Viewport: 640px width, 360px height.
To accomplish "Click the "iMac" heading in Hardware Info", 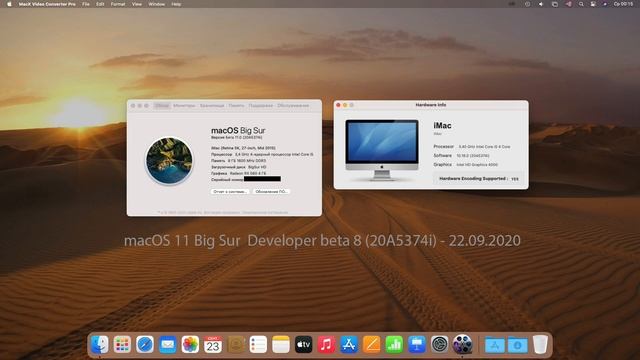I will 442,126.
